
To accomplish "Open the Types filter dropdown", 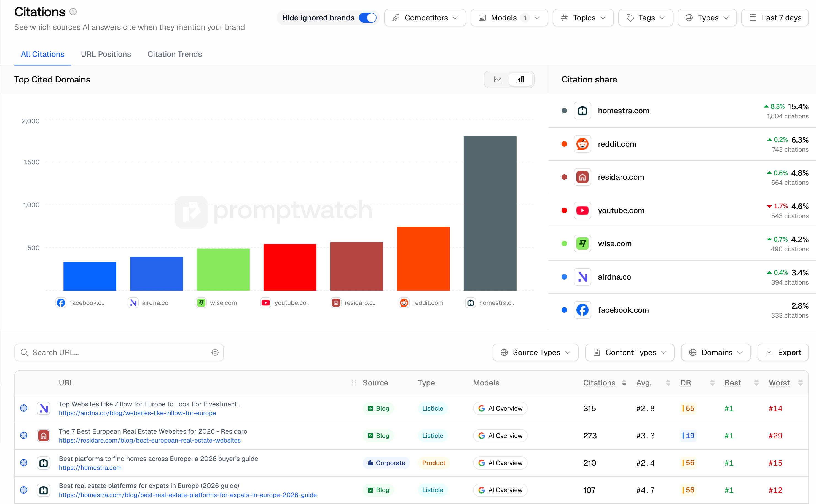I will click(707, 18).
